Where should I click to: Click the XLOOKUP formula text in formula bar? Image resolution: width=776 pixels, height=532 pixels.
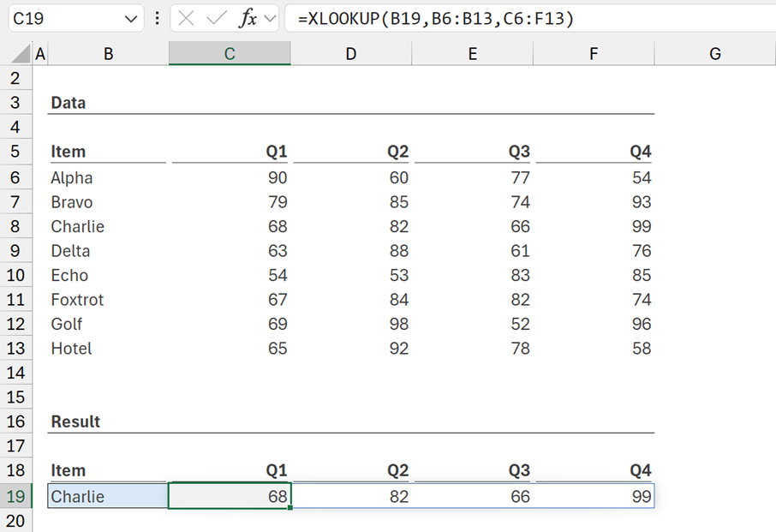tap(435, 18)
